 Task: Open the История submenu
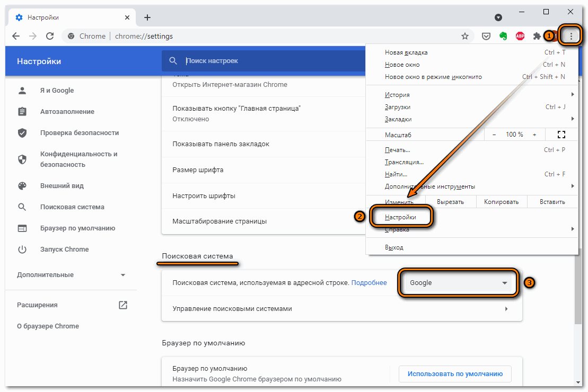[397, 95]
